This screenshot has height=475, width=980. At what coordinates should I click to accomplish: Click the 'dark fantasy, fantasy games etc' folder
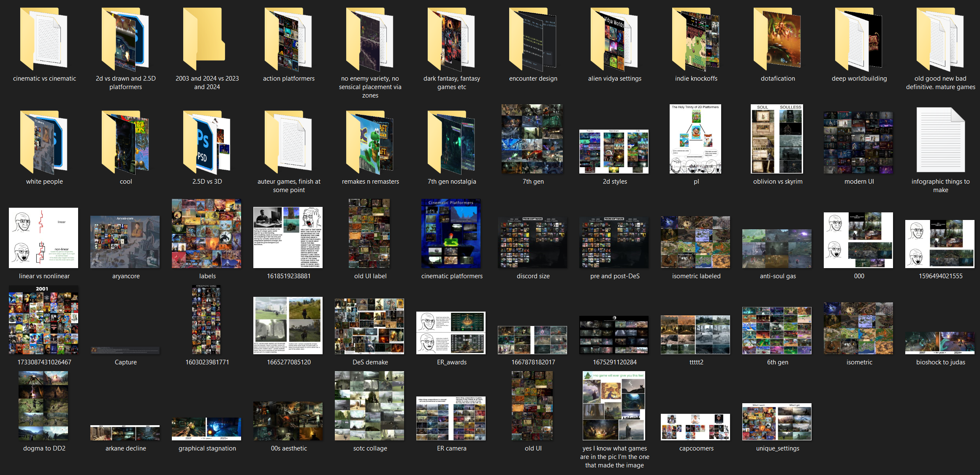tap(451, 39)
